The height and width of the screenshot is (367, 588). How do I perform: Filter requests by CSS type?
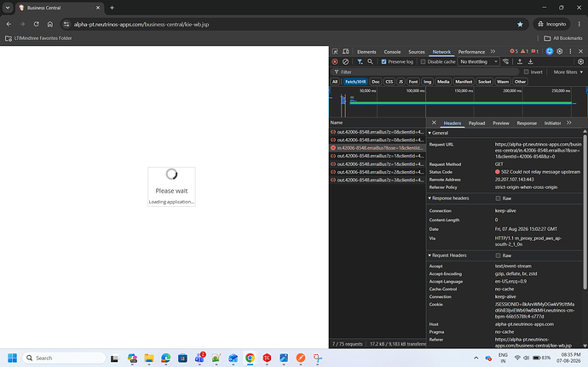click(389, 82)
